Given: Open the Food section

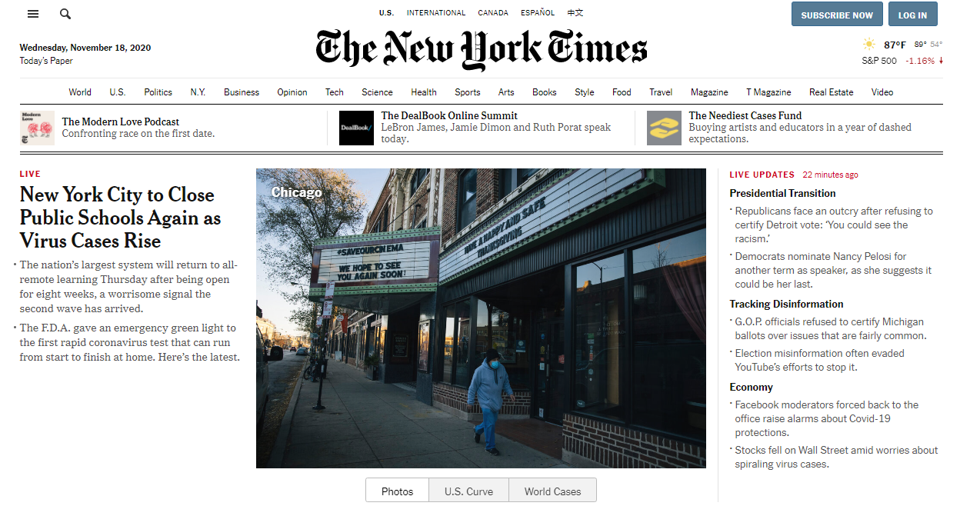Looking at the screenshot, I should pos(622,92).
